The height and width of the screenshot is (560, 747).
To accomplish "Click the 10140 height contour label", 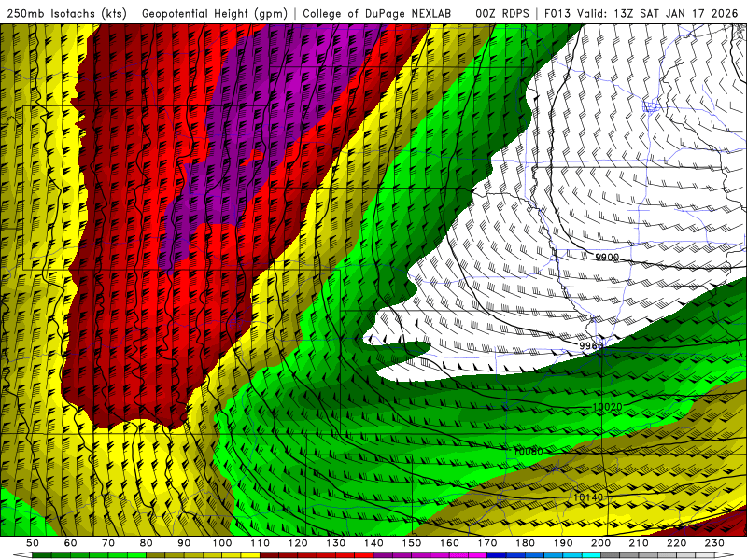I will (x=588, y=497).
